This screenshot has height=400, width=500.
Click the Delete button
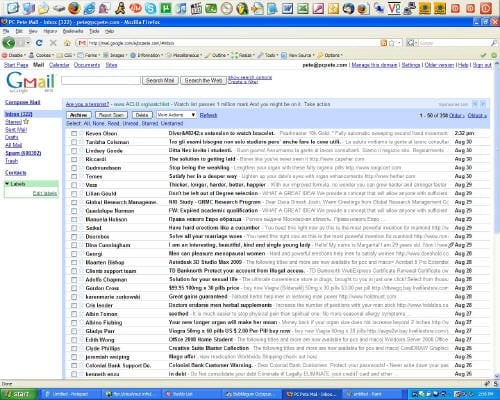tap(142, 115)
